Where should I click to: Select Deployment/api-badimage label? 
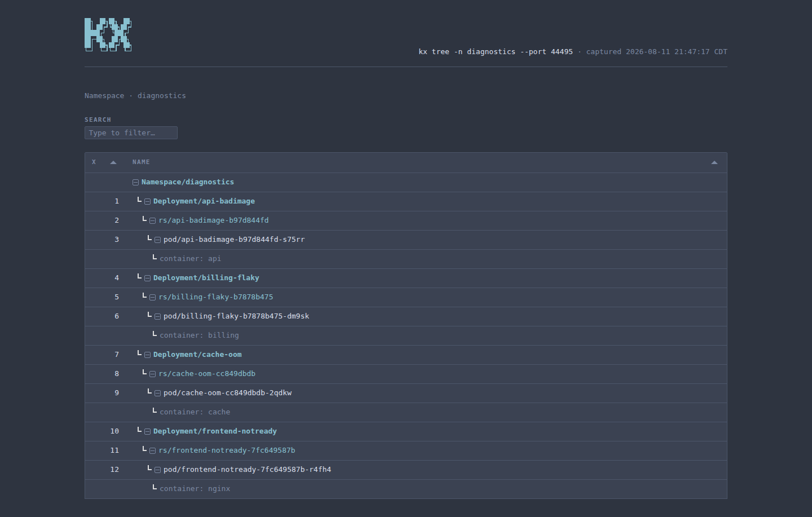(x=204, y=201)
